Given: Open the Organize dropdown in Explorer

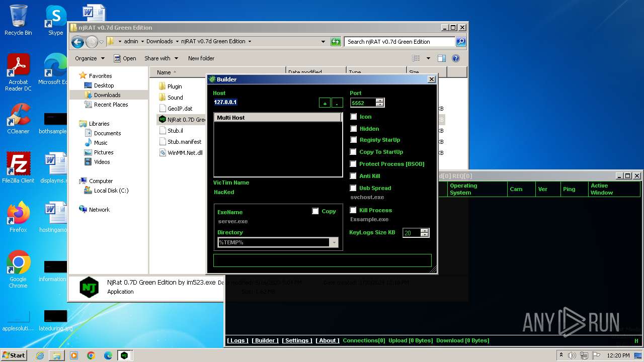Looking at the screenshot, I should [x=90, y=58].
